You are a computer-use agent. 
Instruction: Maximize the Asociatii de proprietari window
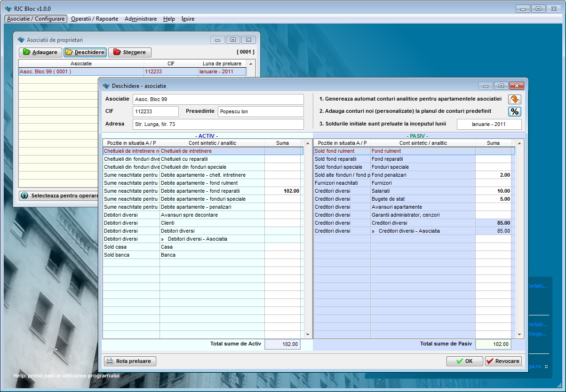click(x=233, y=40)
